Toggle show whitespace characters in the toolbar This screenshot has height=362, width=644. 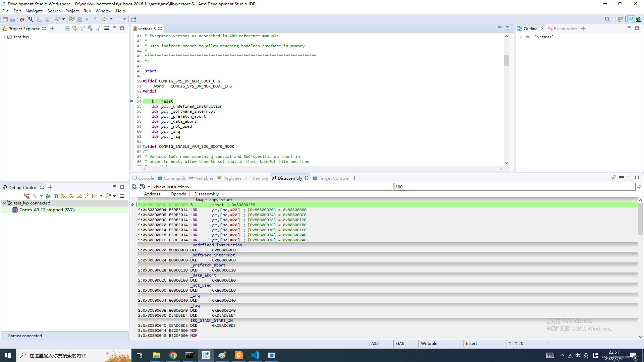click(x=87, y=19)
